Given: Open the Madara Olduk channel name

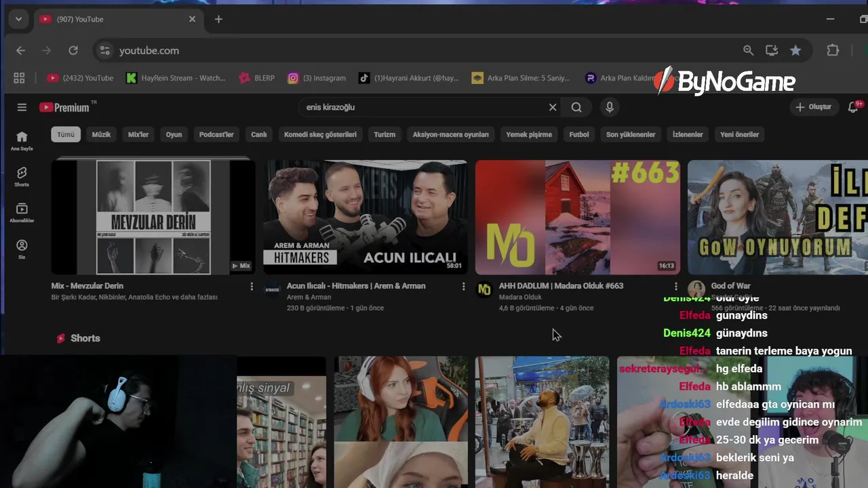Looking at the screenshot, I should (x=520, y=298).
